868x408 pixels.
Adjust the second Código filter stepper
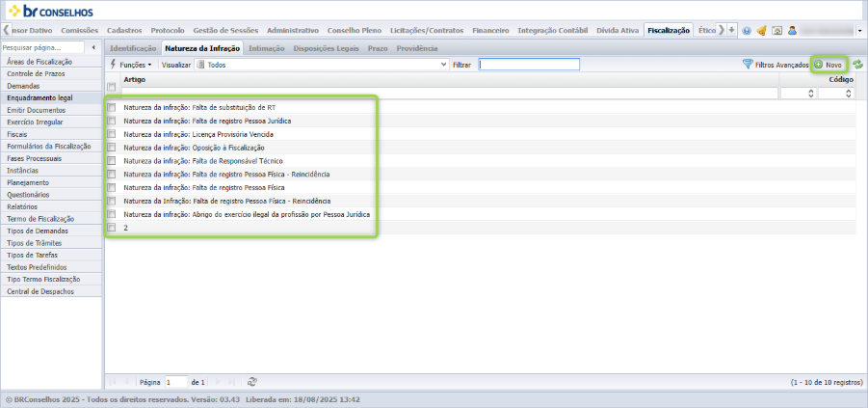[849, 94]
